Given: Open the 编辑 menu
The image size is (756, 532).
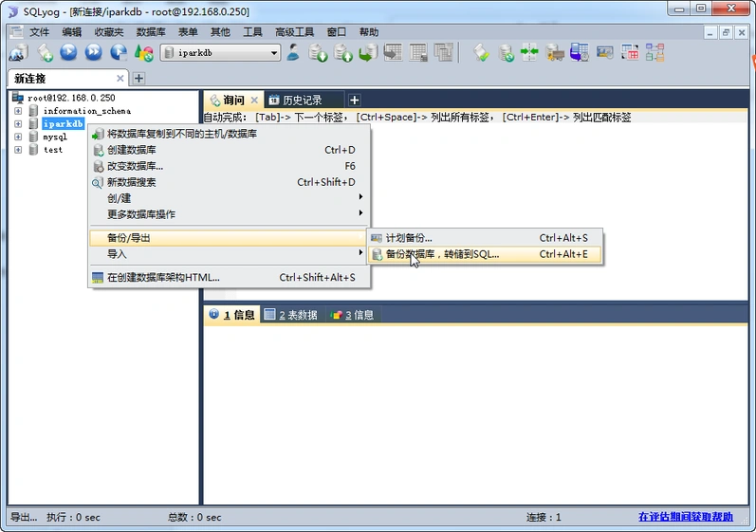Looking at the screenshot, I should pos(72,32).
